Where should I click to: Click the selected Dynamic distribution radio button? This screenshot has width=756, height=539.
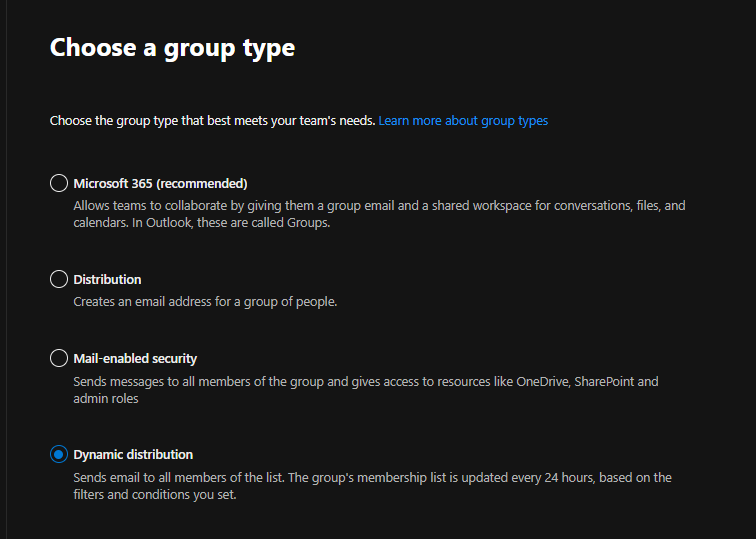tap(59, 454)
